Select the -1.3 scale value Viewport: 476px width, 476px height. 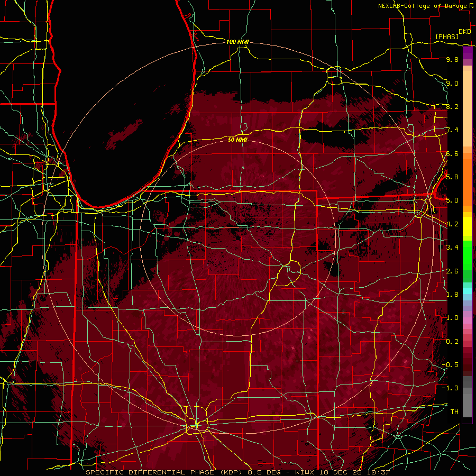(x=450, y=388)
